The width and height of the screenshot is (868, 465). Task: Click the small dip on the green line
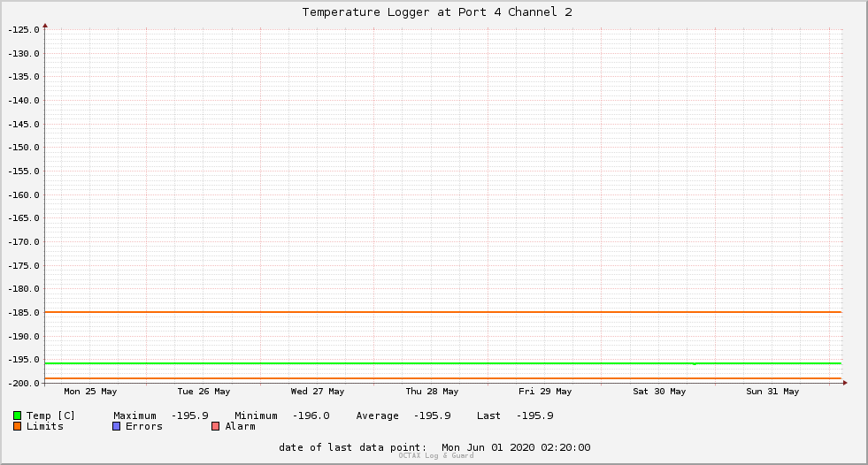tap(695, 364)
